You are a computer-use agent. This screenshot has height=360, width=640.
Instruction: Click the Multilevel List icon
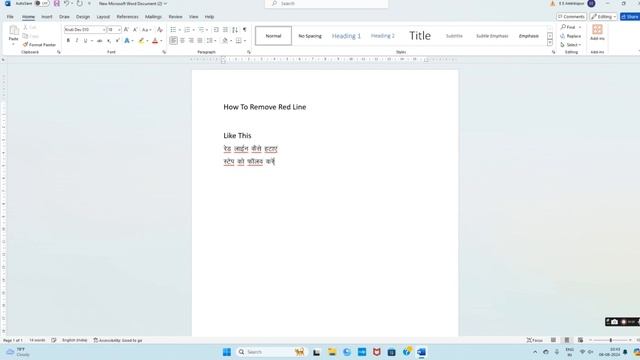click(201, 29)
